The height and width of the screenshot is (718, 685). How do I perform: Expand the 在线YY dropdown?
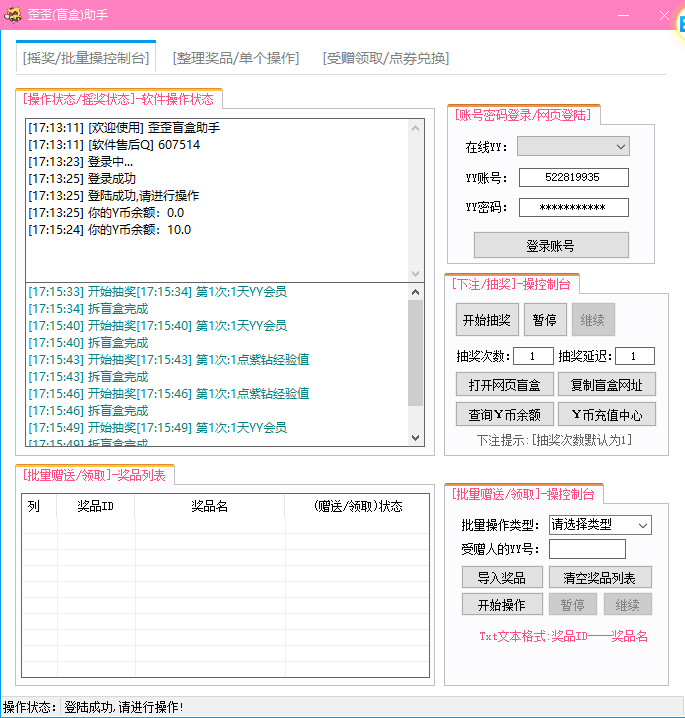pos(572,147)
